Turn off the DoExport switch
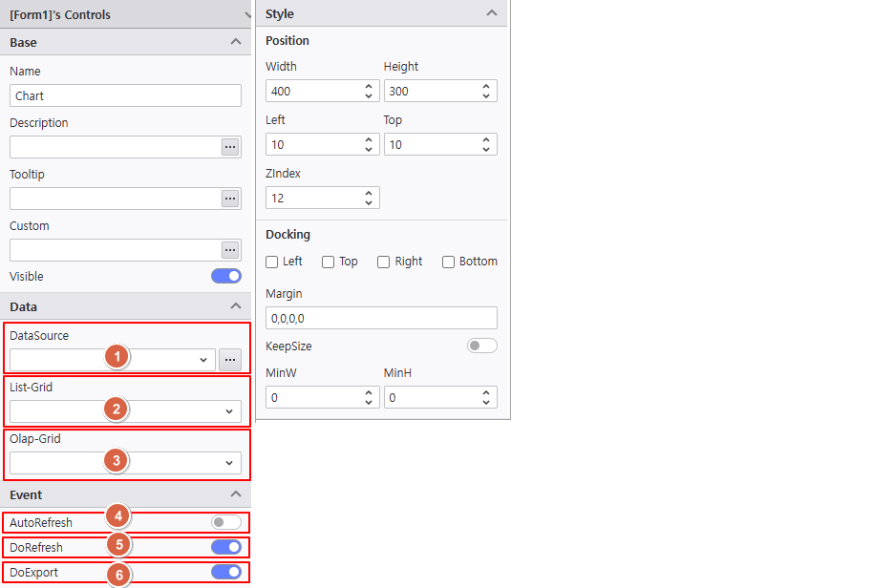 click(226, 572)
